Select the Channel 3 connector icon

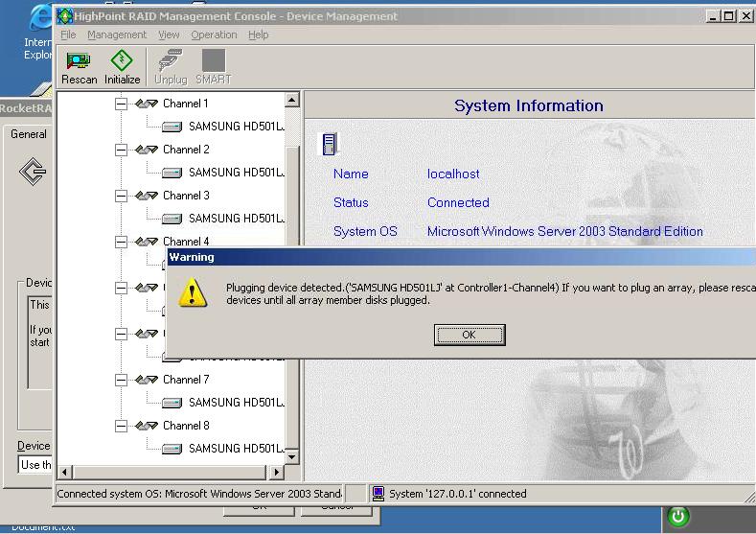click(x=147, y=196)
